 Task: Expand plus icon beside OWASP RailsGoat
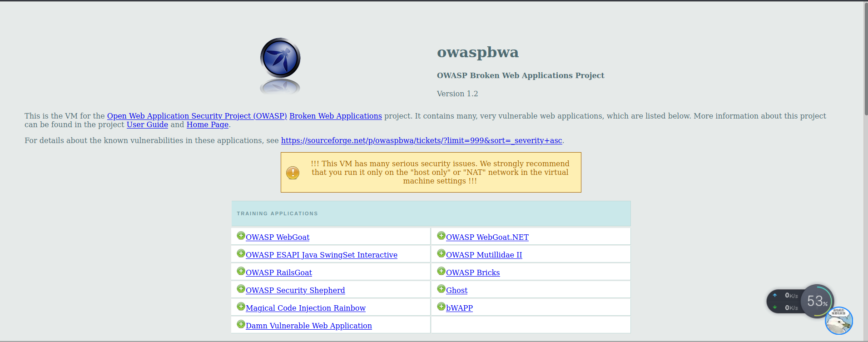[x=241, y=271]
